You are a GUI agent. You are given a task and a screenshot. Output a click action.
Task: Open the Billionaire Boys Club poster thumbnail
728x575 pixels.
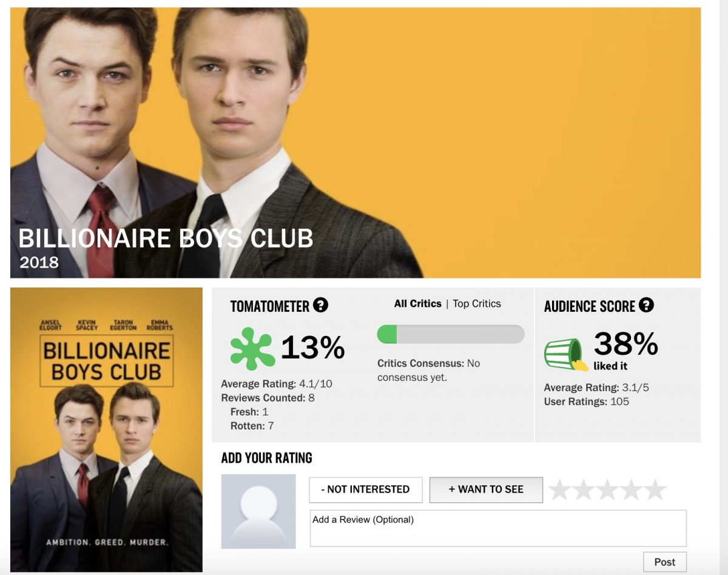(x=107, y=430)
